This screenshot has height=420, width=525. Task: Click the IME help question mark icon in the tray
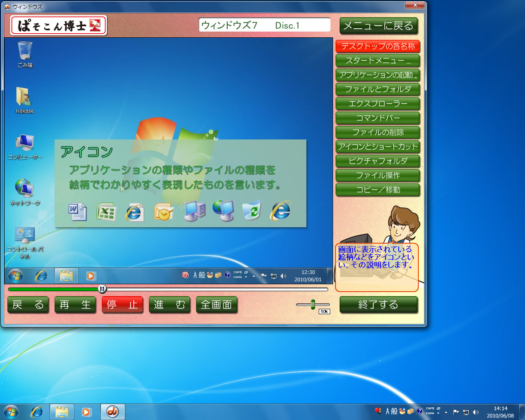pyautogui.click(x=420, y=411)
